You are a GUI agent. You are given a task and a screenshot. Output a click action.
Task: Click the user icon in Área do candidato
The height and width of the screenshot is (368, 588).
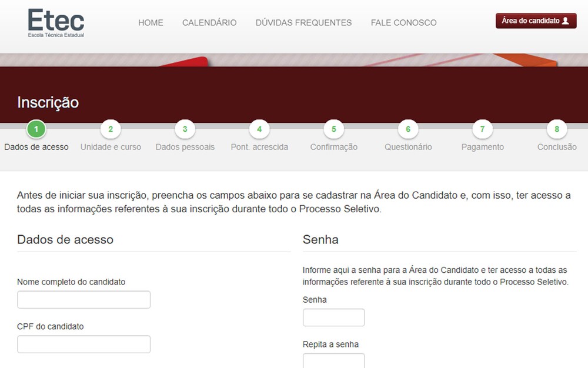pyautogui.click(x=566, y=21)
